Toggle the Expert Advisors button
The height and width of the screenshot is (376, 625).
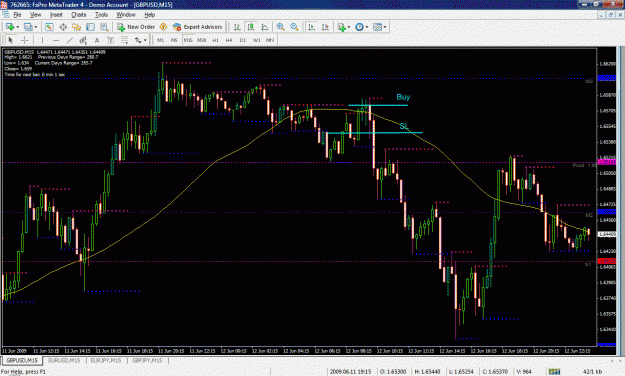(198, 27)
